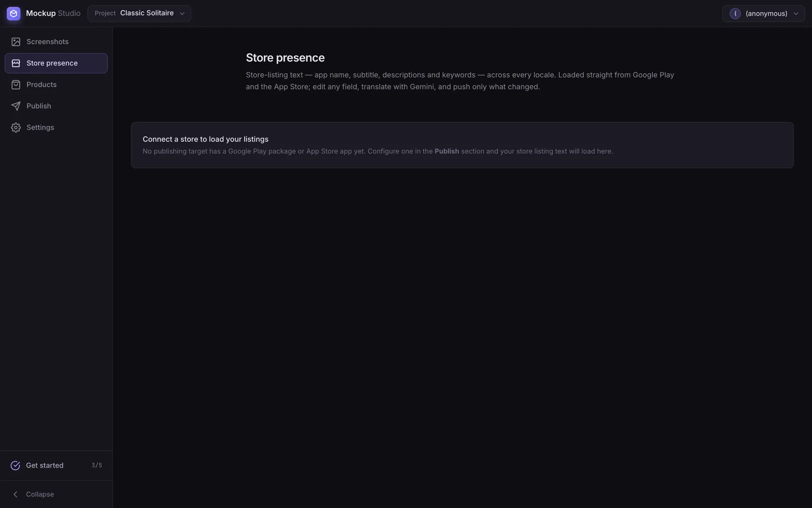Click the Store-listing text description paragraph
812x508 pixels.
coord(460,81)
